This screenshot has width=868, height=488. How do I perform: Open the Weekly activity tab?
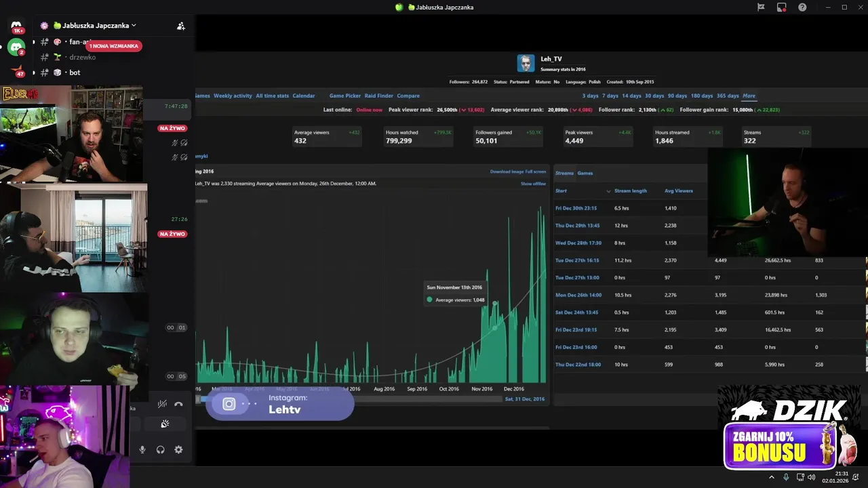point(233,96)
